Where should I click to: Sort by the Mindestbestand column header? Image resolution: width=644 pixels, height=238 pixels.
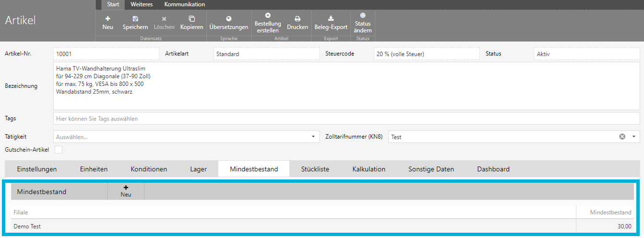point(605,212)
